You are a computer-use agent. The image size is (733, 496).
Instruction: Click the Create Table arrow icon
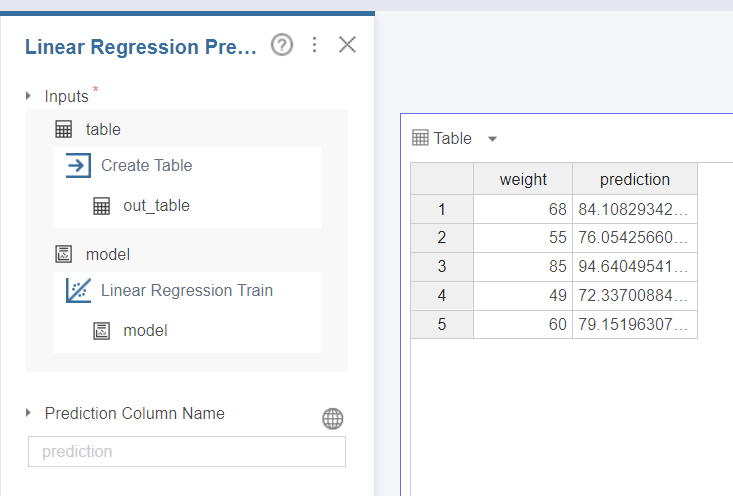(78, 166)
